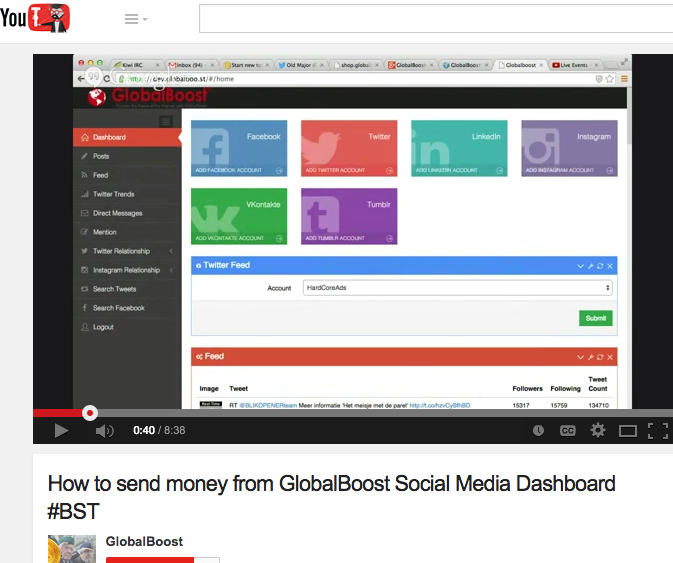Expand Instagram Relationship submenu

click(x=127, y=270)
